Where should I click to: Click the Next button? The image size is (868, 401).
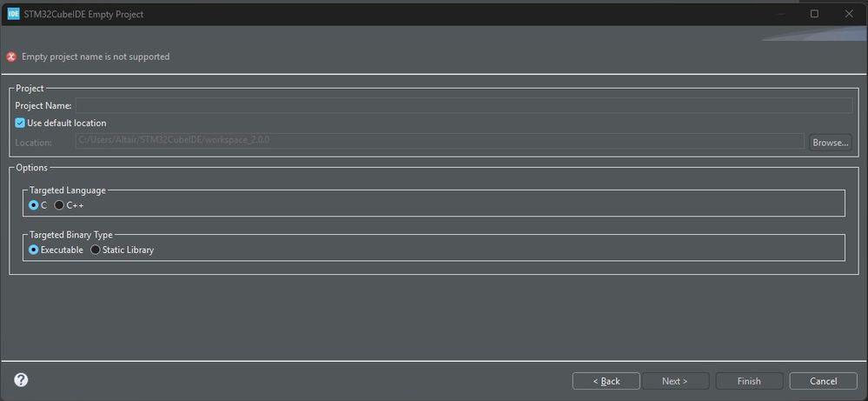coord(675,381)
